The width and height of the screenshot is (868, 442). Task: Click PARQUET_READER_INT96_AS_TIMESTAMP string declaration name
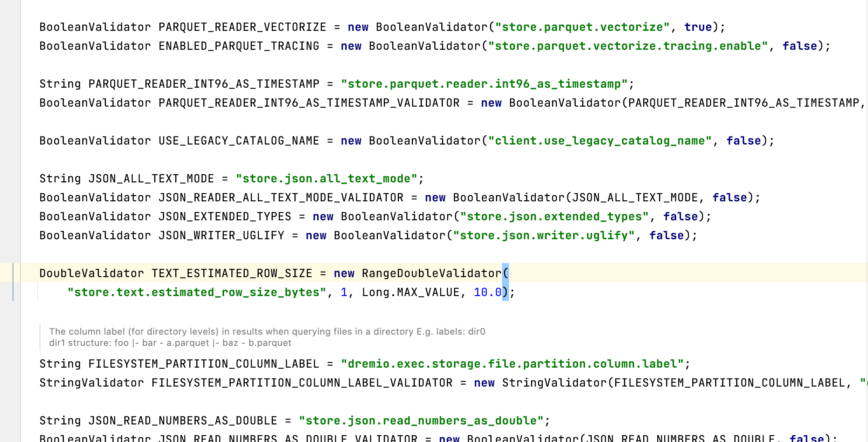[204, 84]
